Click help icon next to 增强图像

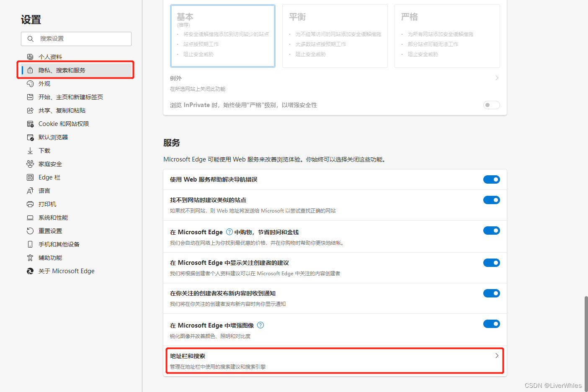tap(260, 325)
